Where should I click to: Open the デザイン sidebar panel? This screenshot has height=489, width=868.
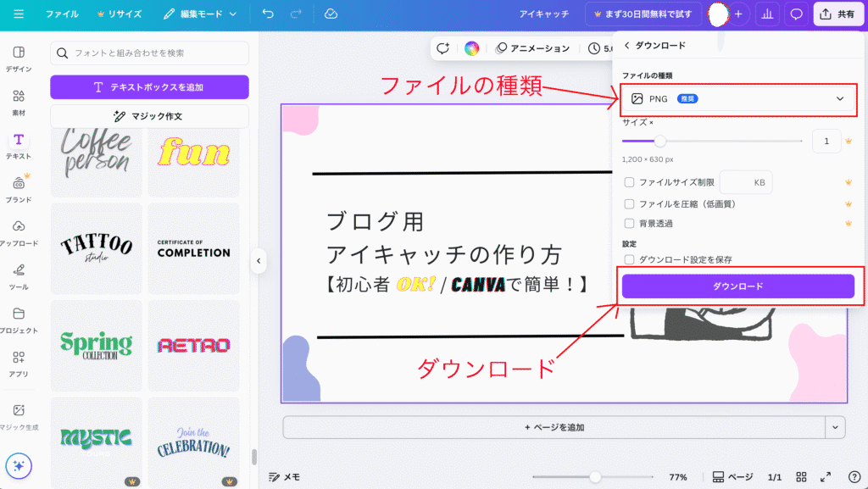[x=19, y=58]
